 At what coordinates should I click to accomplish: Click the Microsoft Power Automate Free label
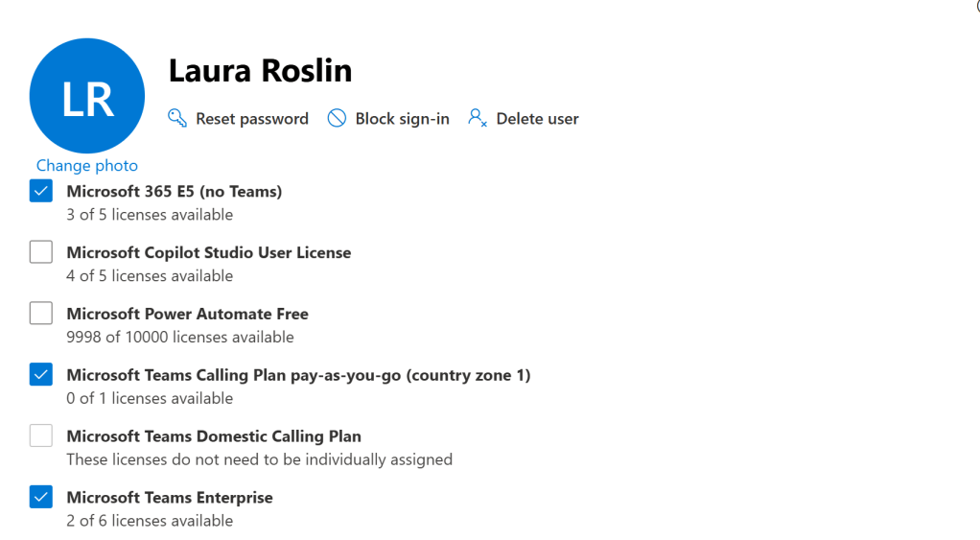(187, 314)
